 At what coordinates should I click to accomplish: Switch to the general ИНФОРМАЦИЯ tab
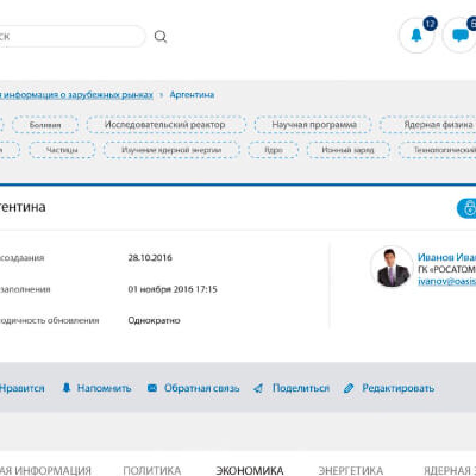[46, 470]
